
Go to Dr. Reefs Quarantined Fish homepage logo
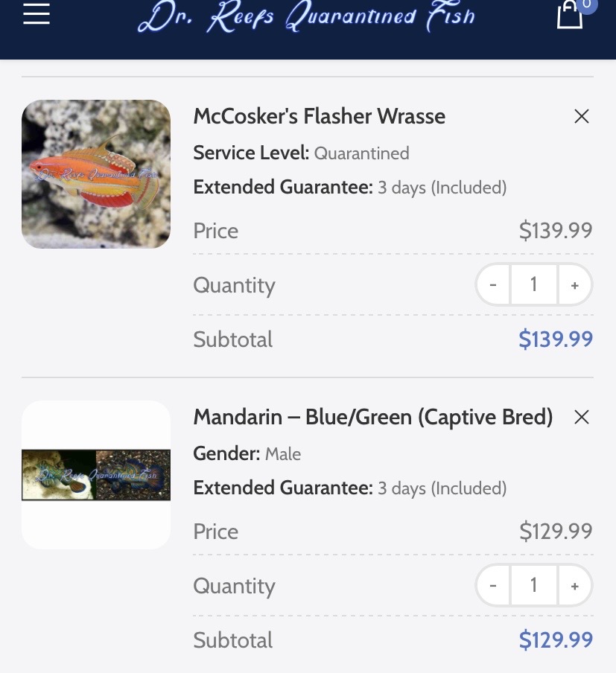(306, 16)
